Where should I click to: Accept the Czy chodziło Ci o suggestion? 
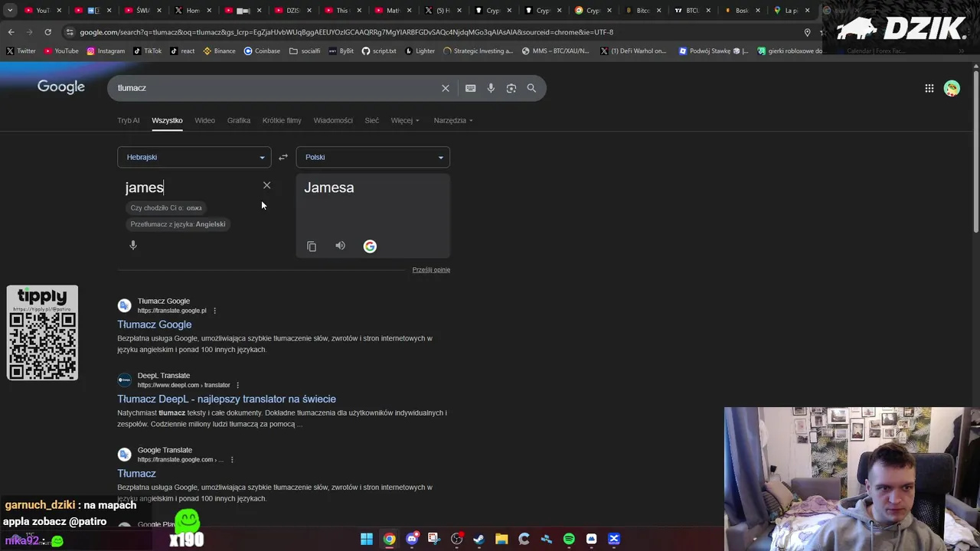[166, 207]
